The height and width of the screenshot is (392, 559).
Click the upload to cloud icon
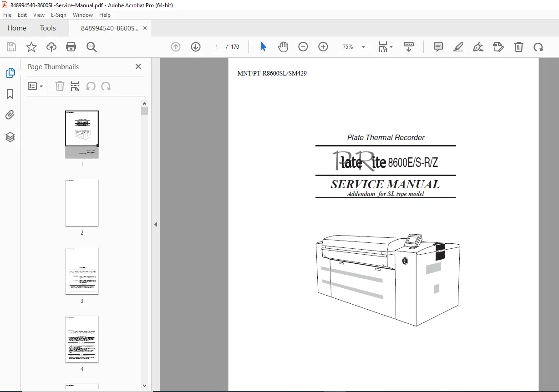click(51, 47)
